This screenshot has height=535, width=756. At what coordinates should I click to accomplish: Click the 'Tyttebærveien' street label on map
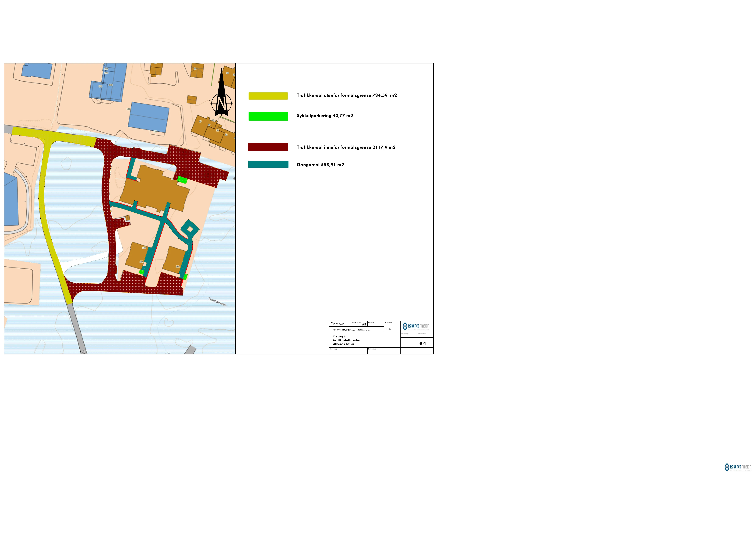(217, 302)
